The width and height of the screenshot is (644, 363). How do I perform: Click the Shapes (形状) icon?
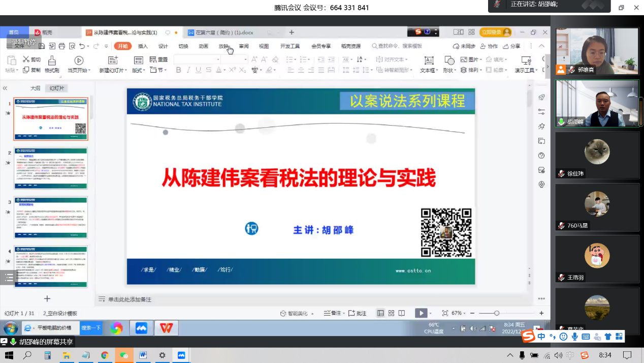point(449,60)
